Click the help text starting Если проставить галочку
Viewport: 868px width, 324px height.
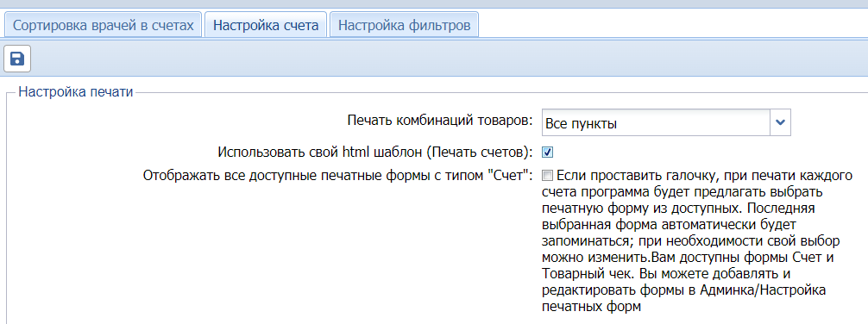pyautogui.click(x=695, y=241)
